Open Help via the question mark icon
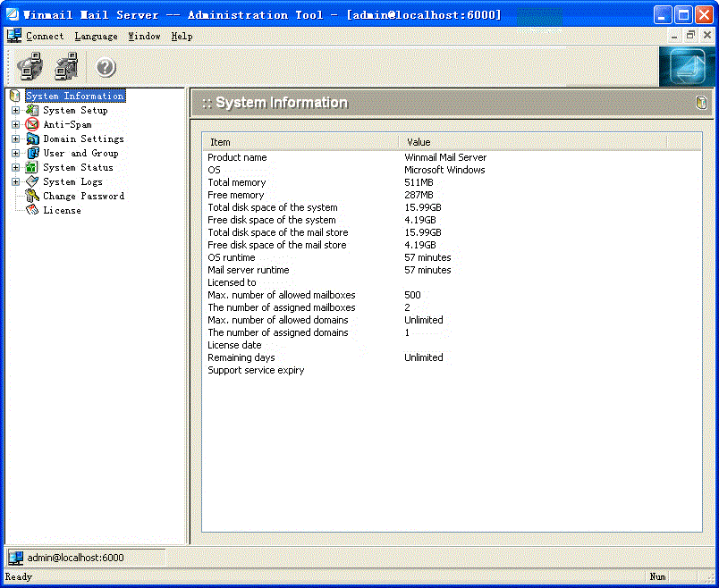 point(106,67)
